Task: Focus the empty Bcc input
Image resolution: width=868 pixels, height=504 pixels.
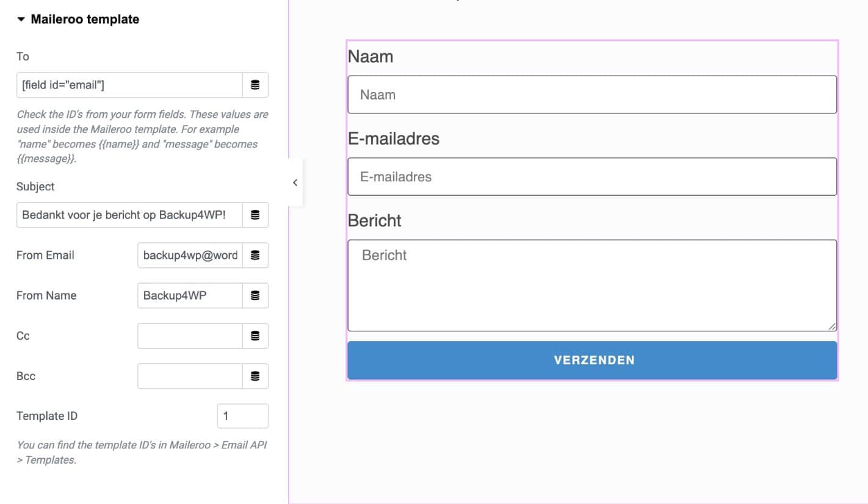Action: click(190, 376)
